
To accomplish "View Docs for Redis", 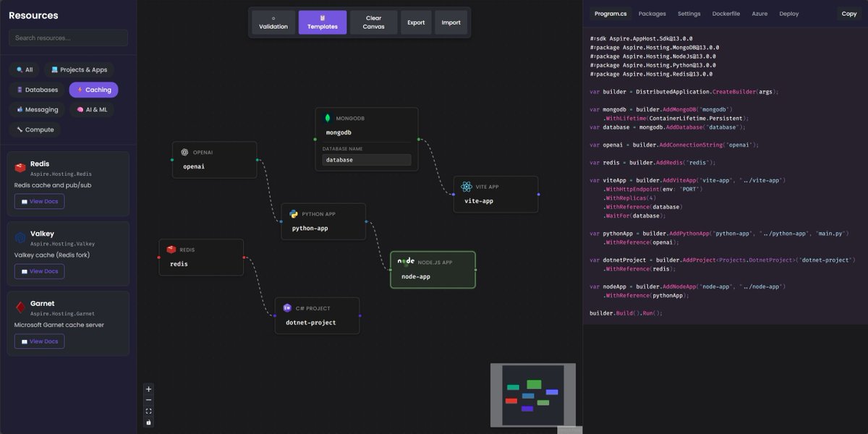I will tap(40, 202).
